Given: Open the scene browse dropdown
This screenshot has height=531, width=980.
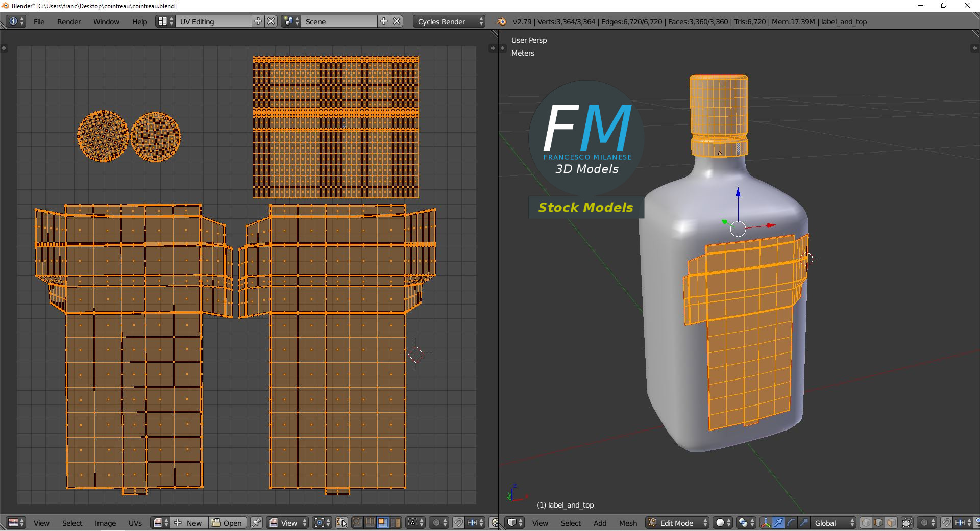Looking at the screenshot, I should pos(291,21).
